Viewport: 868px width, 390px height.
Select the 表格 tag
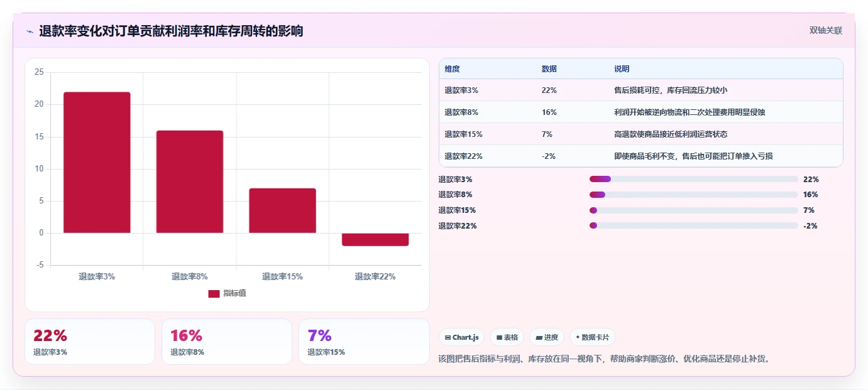click(x=507, y=337)
